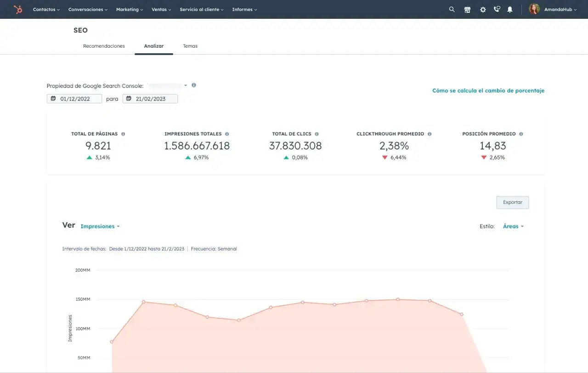Switch to the Temas tab
The height and width of the screenshot is (373, 588).
coord(190,46)
